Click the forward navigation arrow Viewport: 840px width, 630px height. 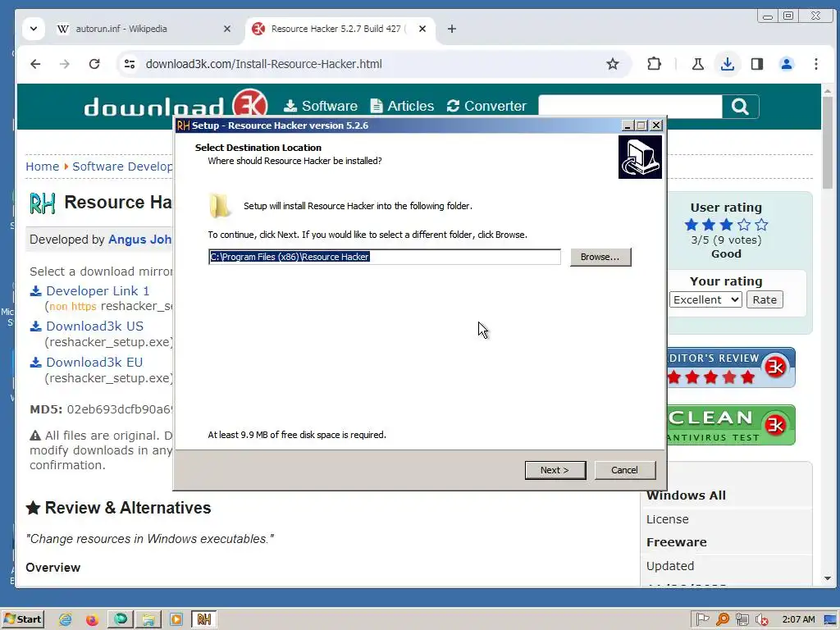65,64
